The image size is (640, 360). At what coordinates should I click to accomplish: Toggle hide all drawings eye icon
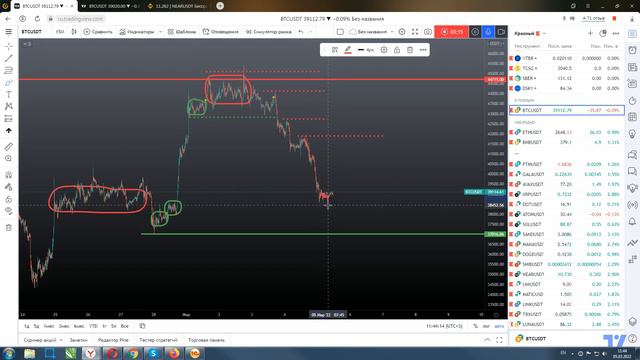(9, 211)
